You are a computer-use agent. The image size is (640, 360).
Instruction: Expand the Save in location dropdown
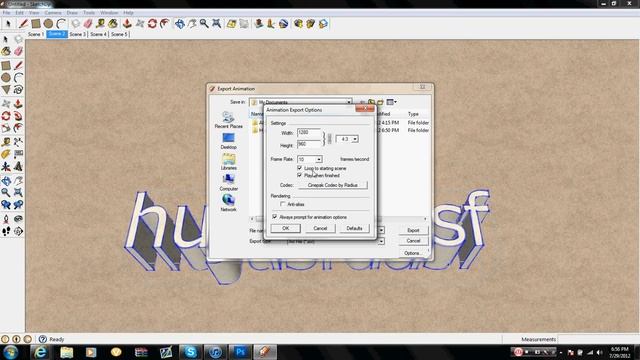point(349,102)
